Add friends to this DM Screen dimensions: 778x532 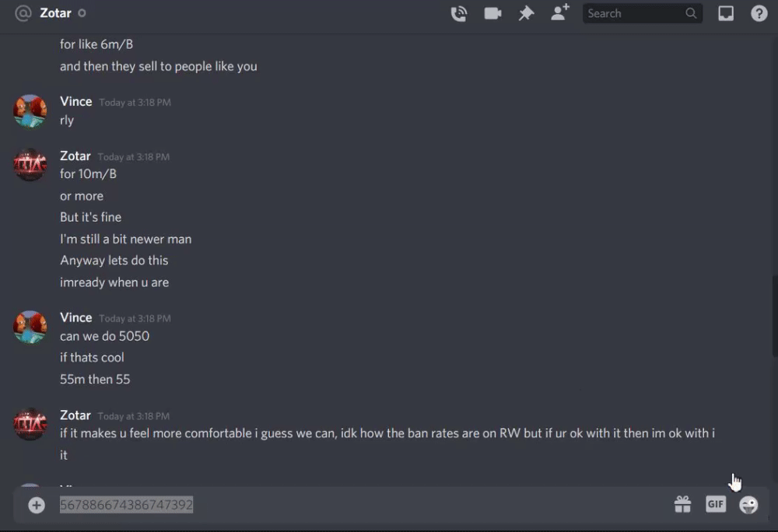(x=559, y=12)
